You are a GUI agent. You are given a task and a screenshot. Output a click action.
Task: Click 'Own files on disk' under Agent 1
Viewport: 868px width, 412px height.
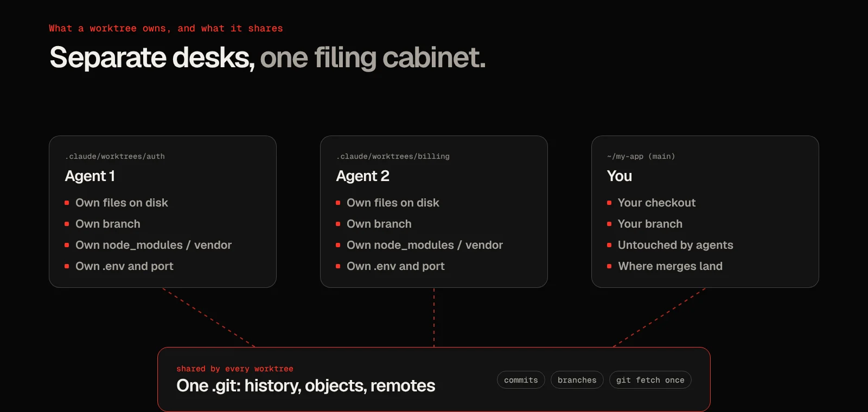click(x=122, y=203)
